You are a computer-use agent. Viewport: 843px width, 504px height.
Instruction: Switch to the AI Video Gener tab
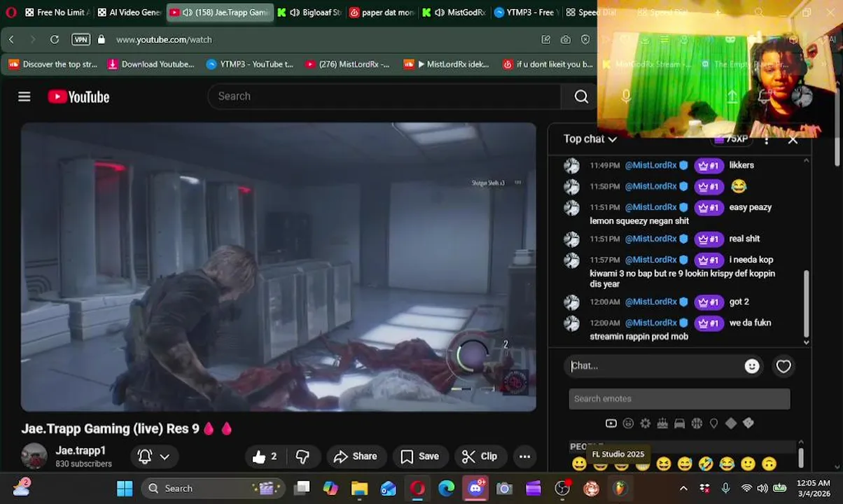point(129,12)
